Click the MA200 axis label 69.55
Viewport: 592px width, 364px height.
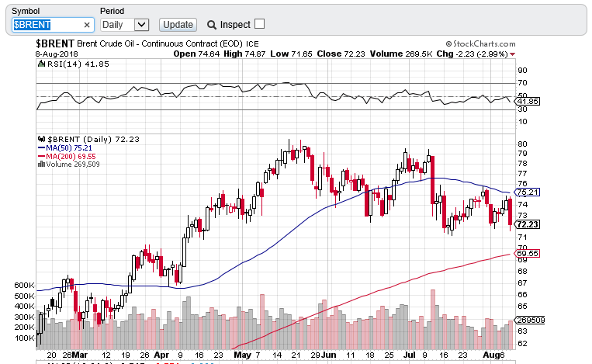(x=528, y=253)
